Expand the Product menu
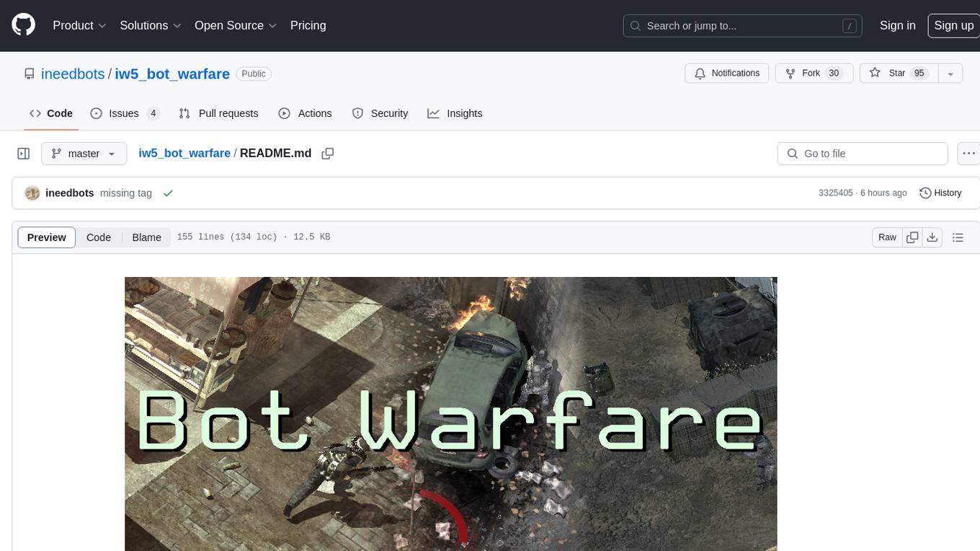This screenshot has width=980, height=551. 79,25
